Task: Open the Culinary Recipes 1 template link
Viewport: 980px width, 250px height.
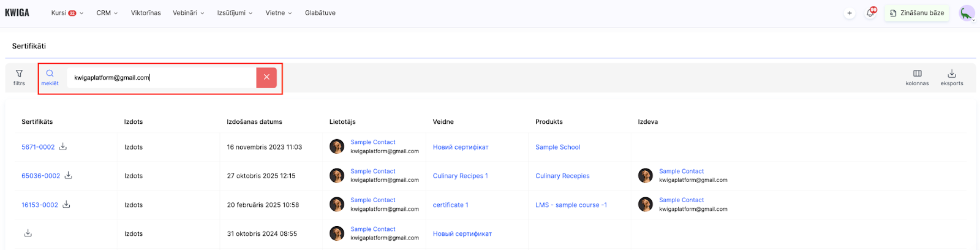Action: coord(460,176)
